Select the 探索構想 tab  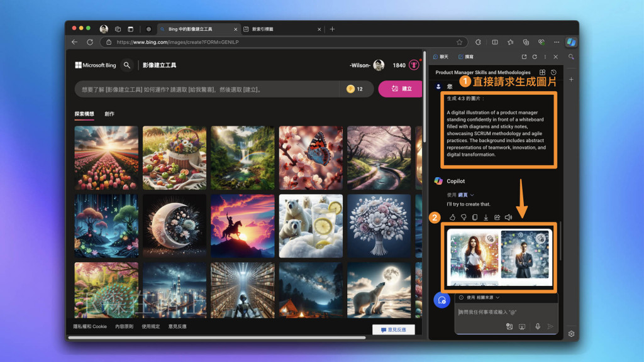pyautogui.click(x=84, y=114)
